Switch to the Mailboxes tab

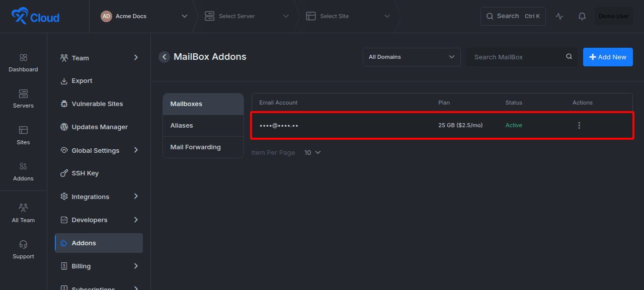tap(203, 104)
